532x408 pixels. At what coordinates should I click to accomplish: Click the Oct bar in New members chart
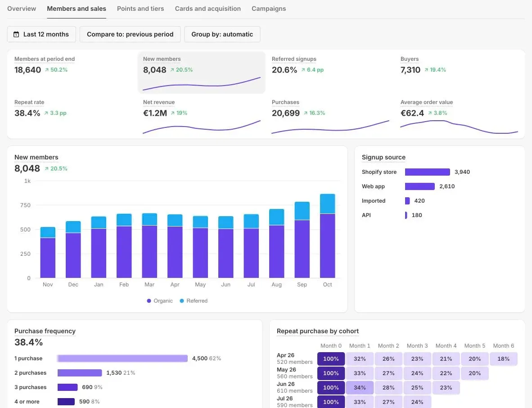click(x=327, y=236)
